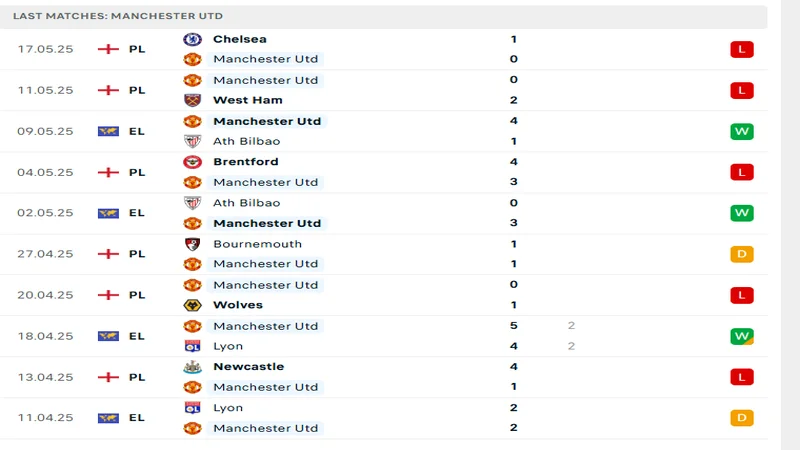Screen dimensions: 800x450
Task: Click Lyon's crest in the 18.04.25 match
Action: tap(192, 346)
